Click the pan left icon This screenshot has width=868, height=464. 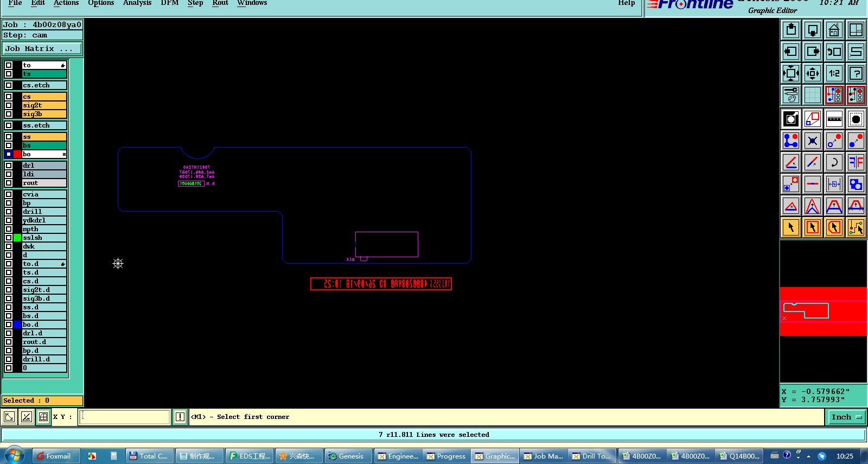tap(791, 52)
